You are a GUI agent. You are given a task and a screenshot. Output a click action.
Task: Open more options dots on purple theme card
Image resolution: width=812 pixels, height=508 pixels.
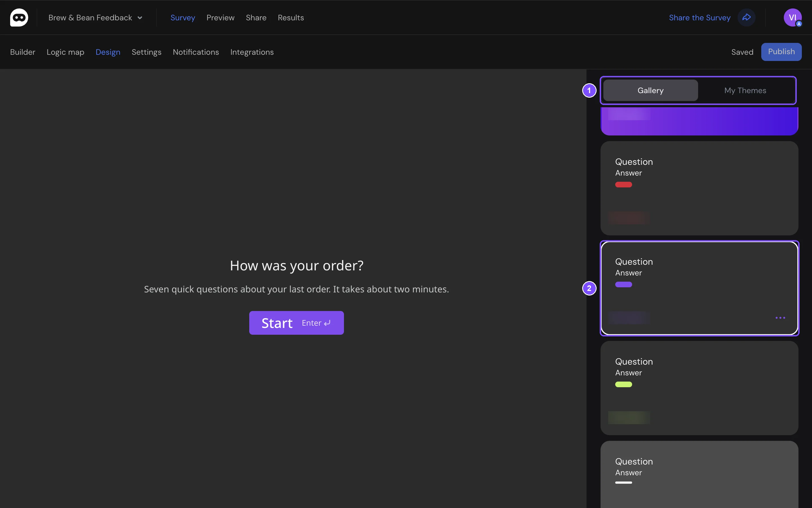780,317
